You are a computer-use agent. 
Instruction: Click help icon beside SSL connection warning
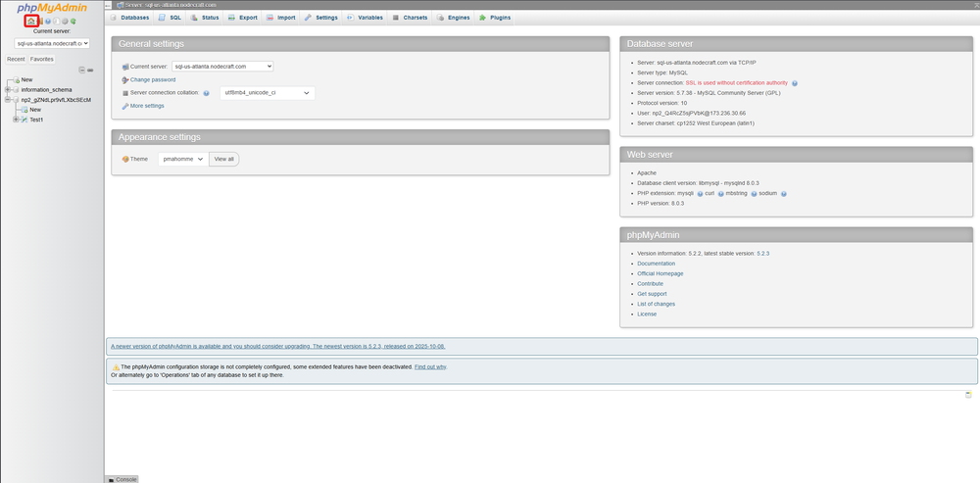[x=795, y=83]
